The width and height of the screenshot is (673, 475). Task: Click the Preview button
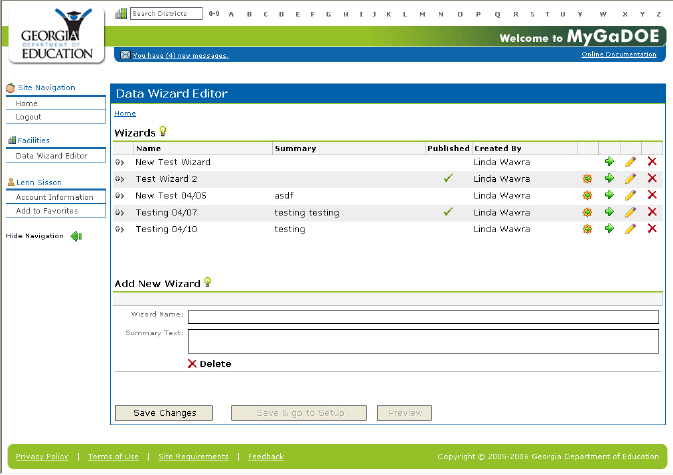[x=404, y=413]
